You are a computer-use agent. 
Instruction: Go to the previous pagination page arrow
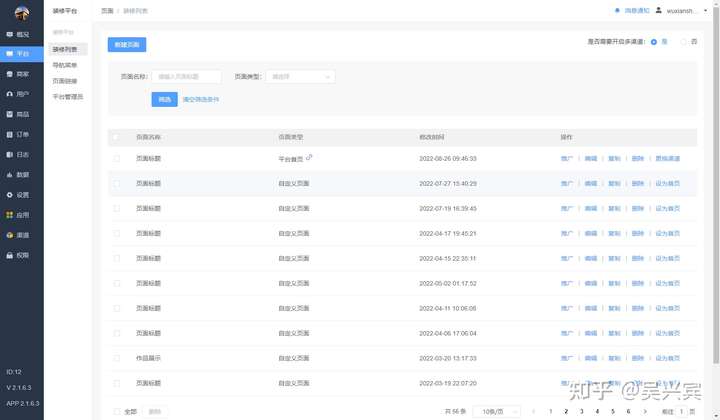point(534,411)
